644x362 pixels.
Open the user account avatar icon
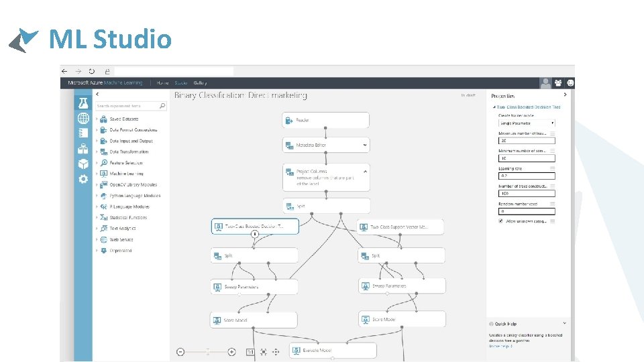click(545, 83)
